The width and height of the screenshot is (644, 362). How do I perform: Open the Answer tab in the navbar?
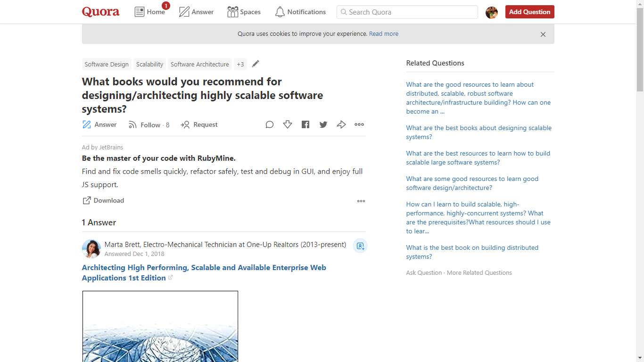(196, 12)
